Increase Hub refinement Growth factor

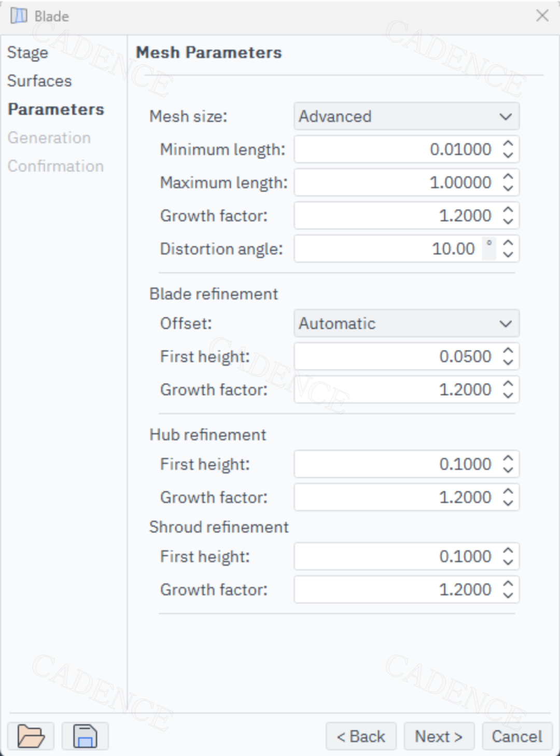pos(508,492)
